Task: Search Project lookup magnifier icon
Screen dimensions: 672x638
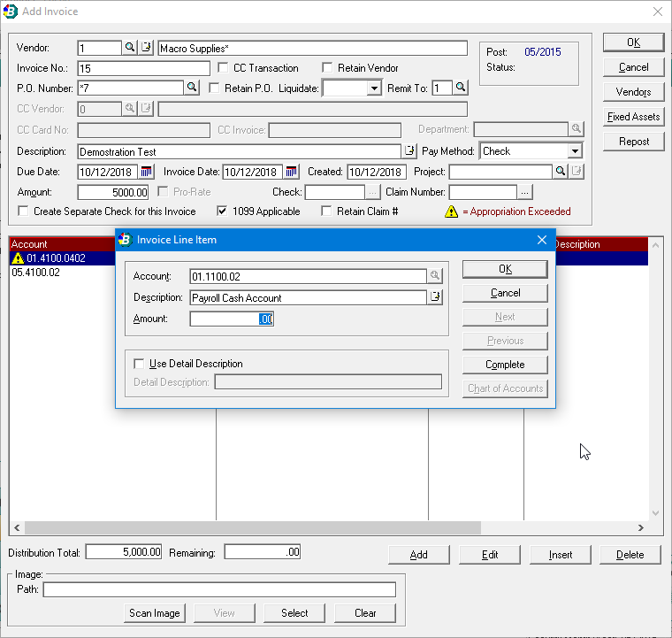Action: click(560, 172)
